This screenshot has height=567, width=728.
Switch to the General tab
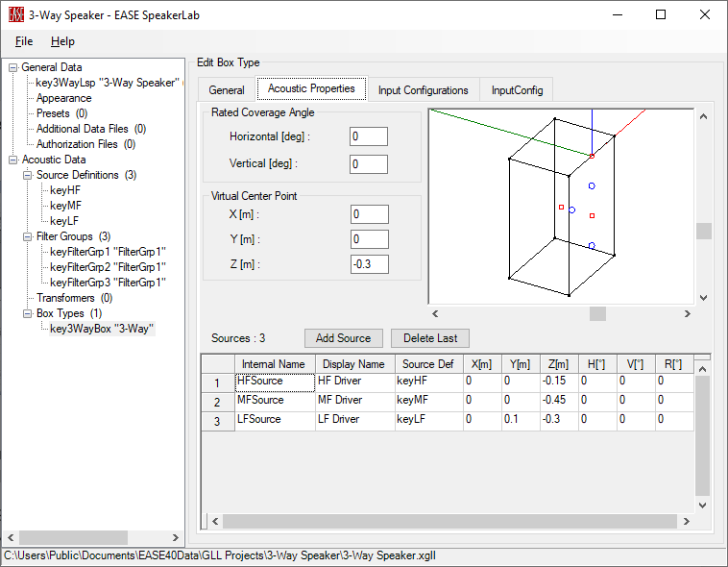coord(227,90)
